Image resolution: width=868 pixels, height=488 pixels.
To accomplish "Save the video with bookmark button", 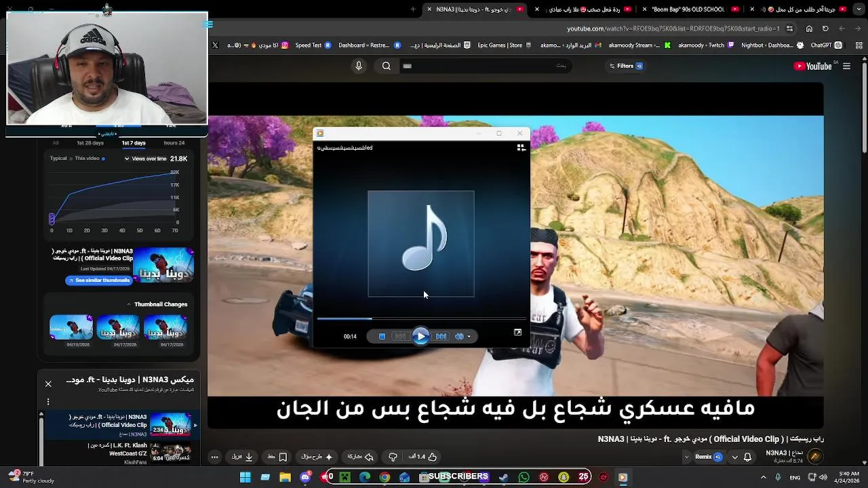I will [277, 457].
